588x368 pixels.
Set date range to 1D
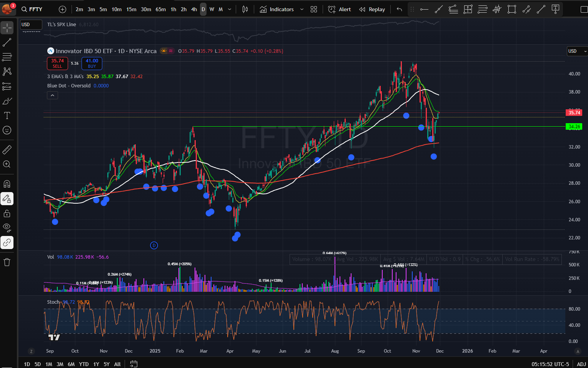tap(27, 364)
